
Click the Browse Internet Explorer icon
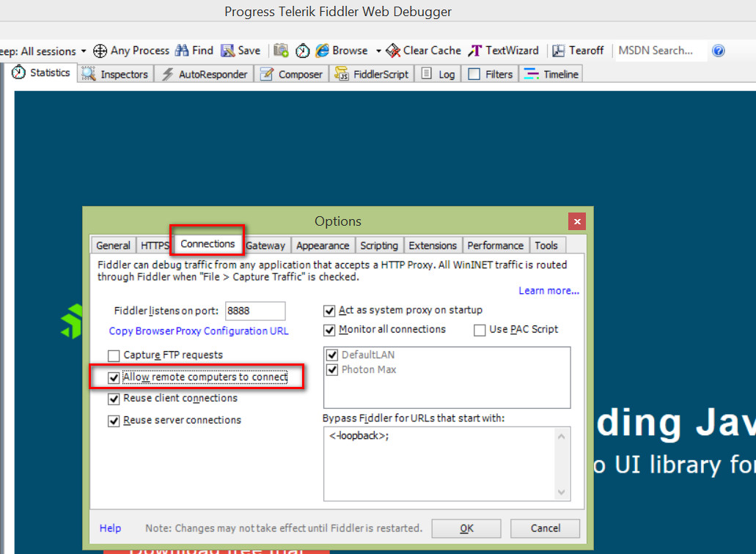click(x=322, y=50)
